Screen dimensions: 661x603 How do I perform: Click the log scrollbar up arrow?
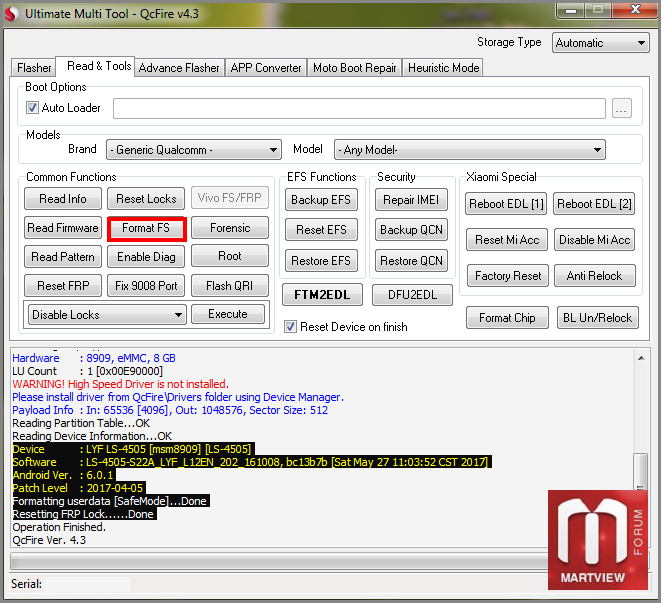tap(641, 358)
